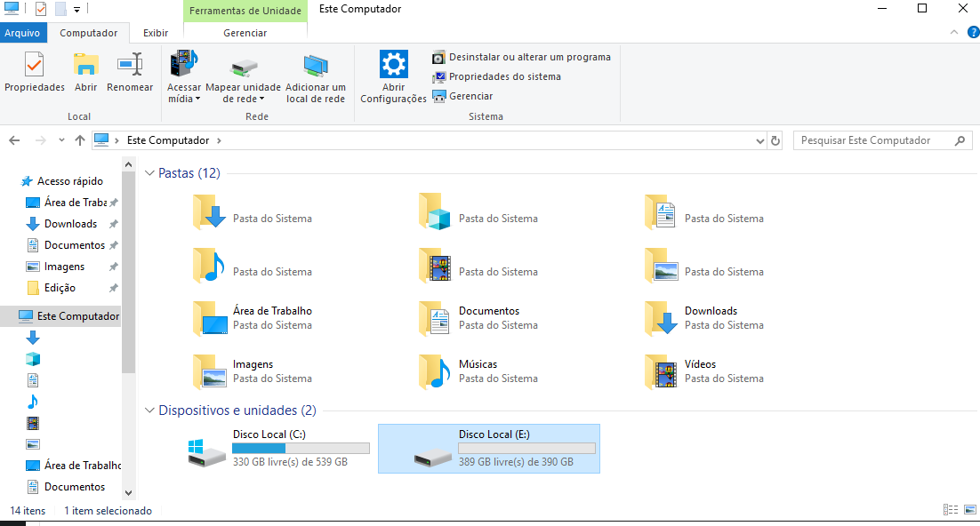Switch to the Gerenciar ribbon tab
The height and width of the screenshot is (526, 980).
tap(245, 33)
